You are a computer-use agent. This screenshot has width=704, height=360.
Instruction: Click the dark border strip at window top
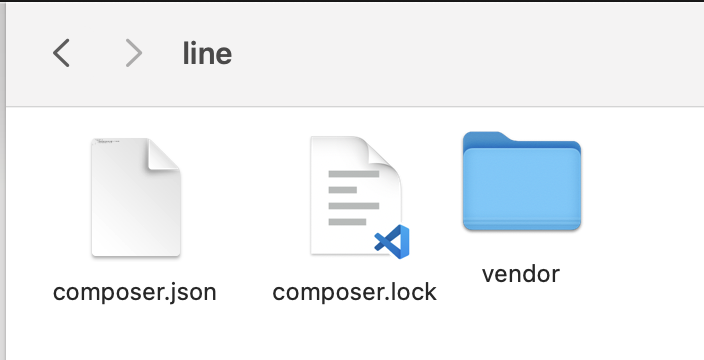point(352,1)
